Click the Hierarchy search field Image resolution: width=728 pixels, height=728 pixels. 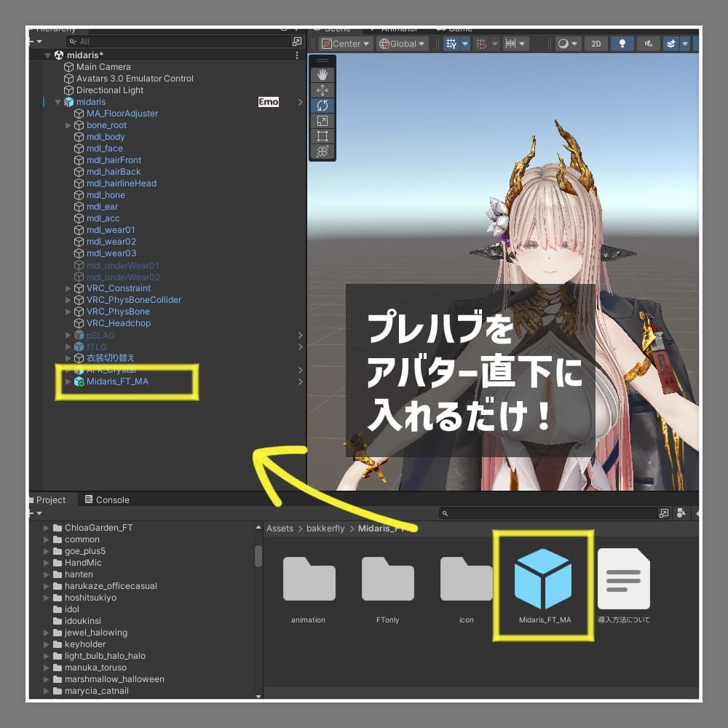tap(178, 41)
